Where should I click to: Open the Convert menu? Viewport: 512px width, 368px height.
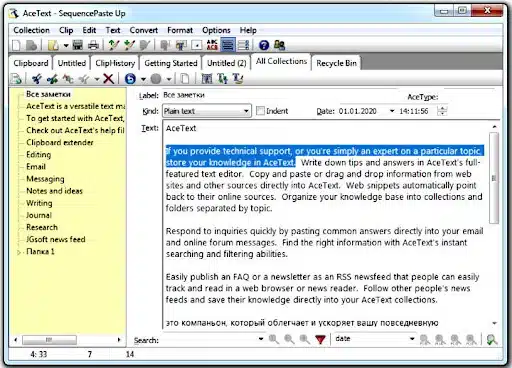point(144,30)
